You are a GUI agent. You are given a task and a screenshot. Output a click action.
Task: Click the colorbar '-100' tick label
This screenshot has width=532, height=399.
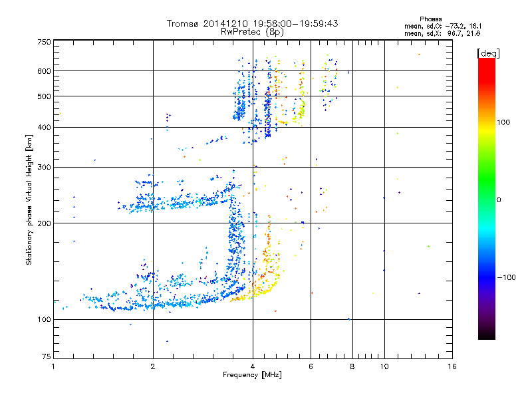[506, 277]
